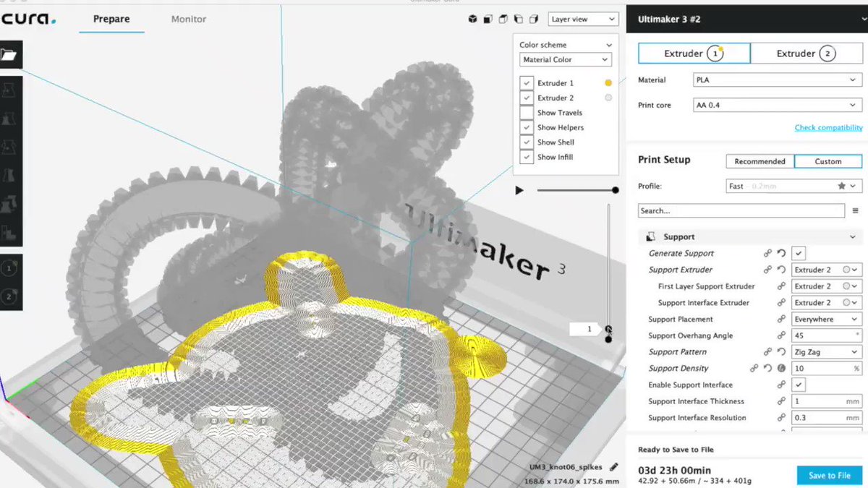Click link icon for Generate Support
This screenshot has width=868, height=488.
click(767, 253)
